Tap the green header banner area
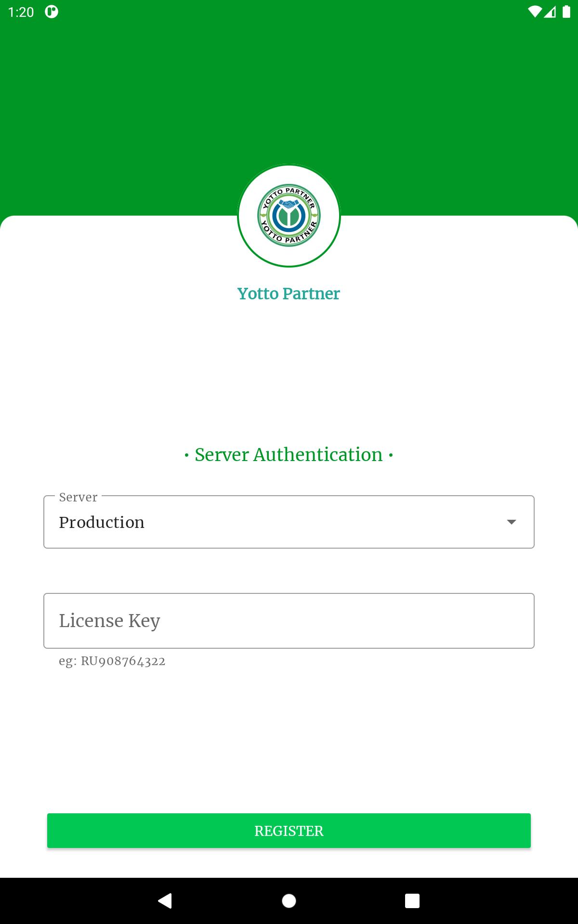The width and height of the screenshot is (578, 924). coord(289,96)
